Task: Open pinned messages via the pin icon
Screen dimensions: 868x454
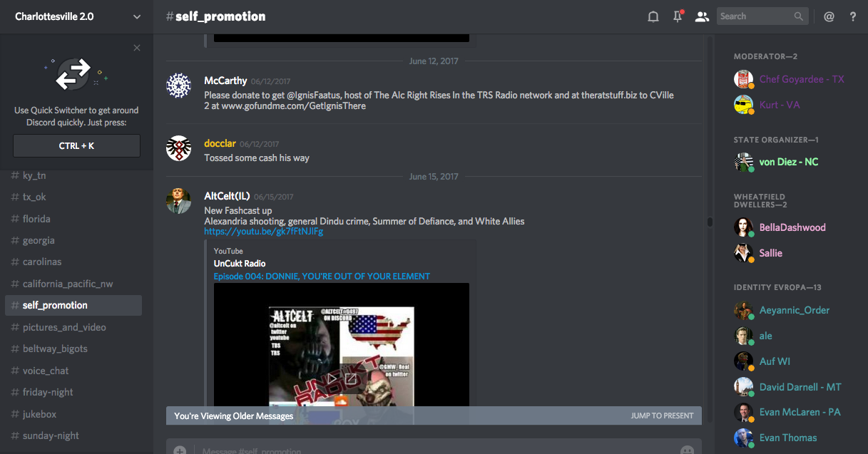Action: pos(678,16)
